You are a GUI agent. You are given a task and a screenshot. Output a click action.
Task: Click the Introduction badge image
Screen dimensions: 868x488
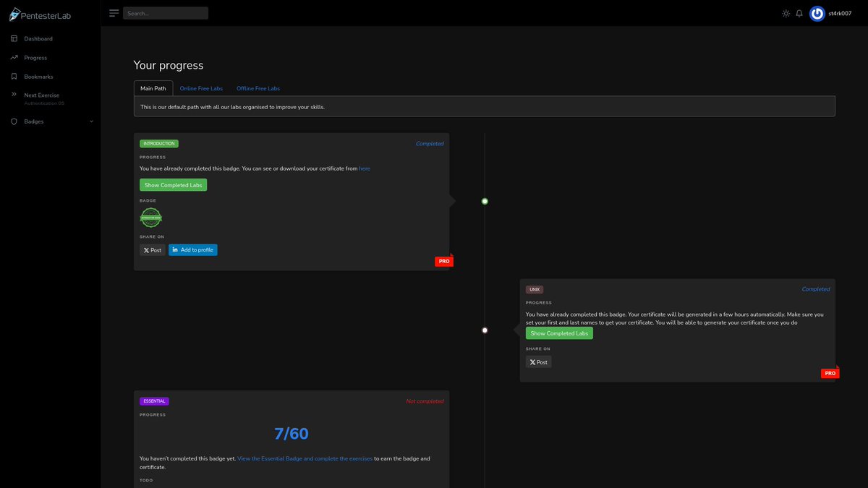(150, 218)
